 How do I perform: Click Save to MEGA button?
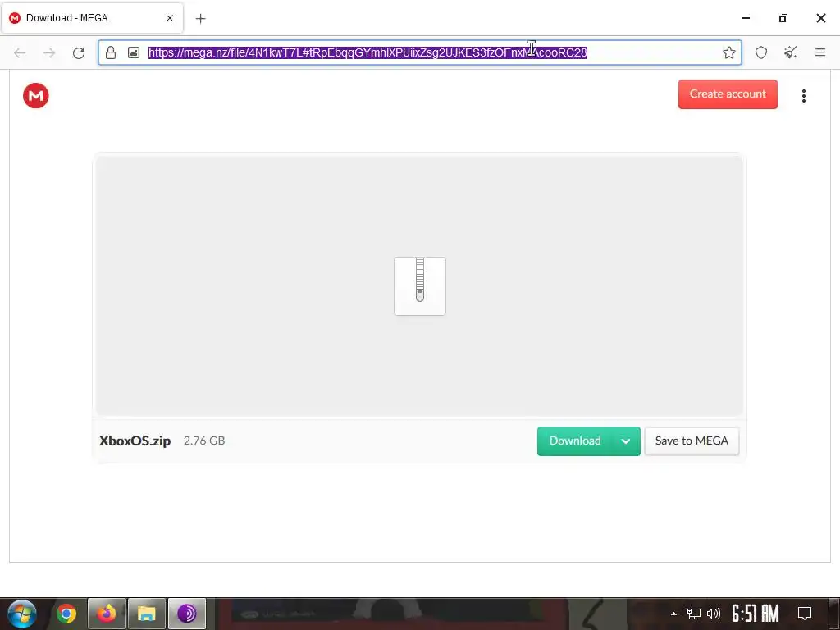(692, 441)
